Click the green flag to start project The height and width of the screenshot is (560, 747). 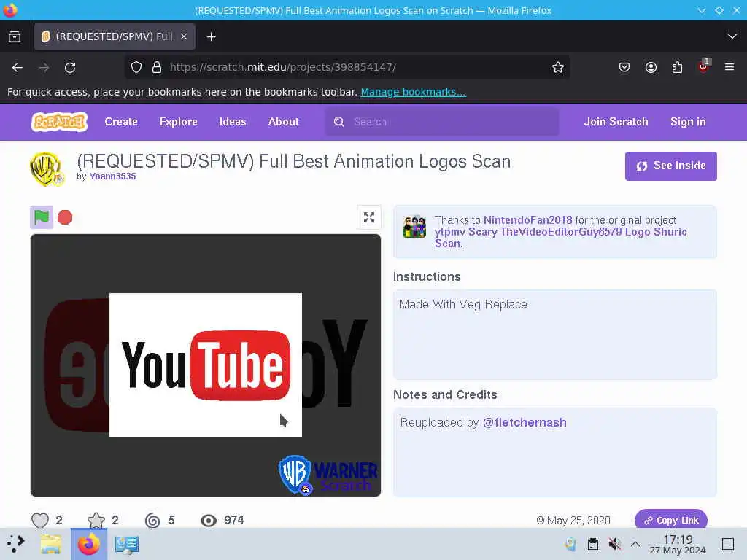[x=42, y=217]
